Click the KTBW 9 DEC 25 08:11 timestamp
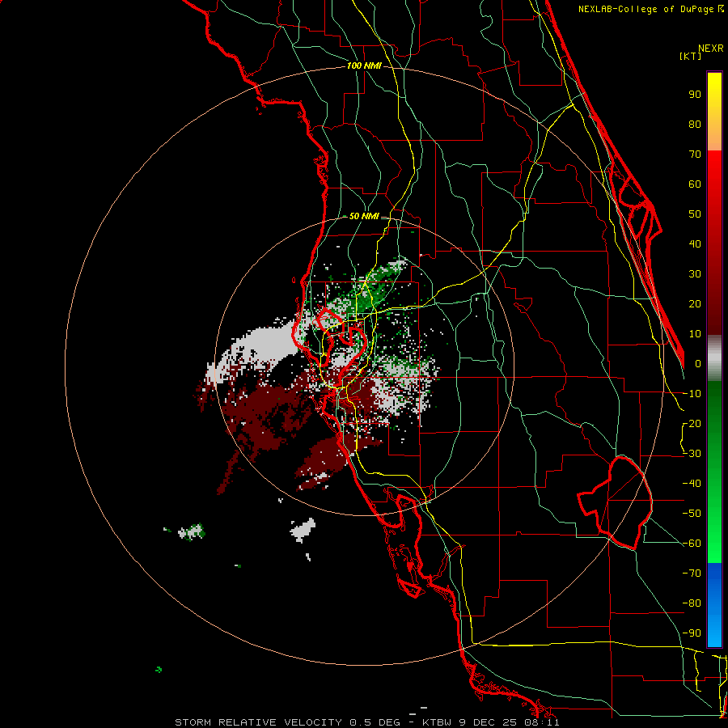 pos(491,722)
